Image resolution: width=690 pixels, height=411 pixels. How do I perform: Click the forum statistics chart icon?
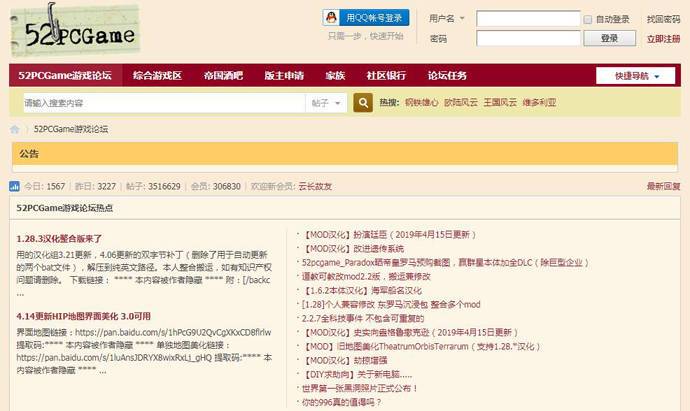(15, 186)
